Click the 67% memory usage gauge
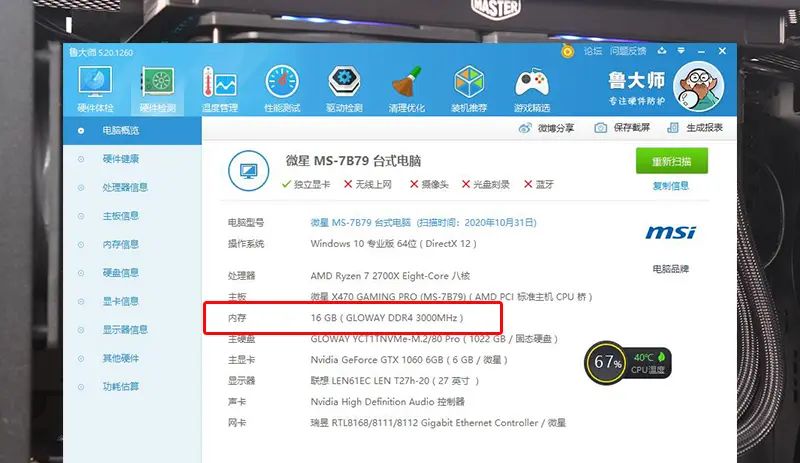The height and width of the screenshot is (463, 800). pos(606,362)
